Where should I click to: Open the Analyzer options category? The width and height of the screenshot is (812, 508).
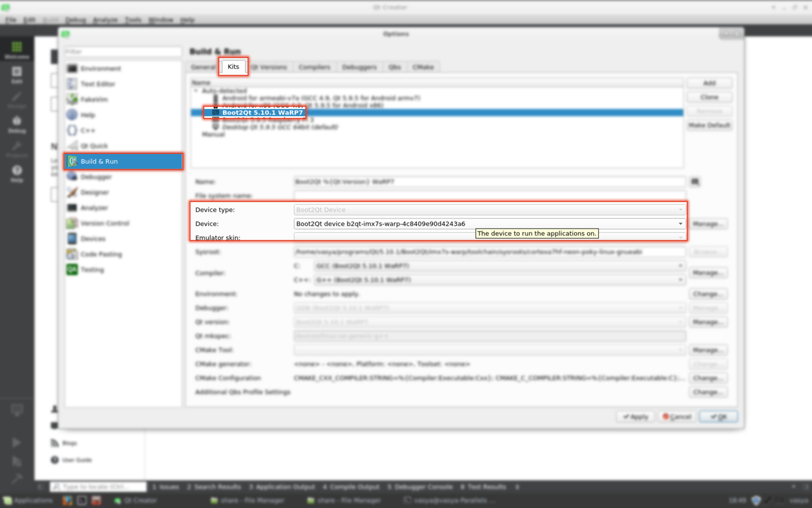[123, 208]
